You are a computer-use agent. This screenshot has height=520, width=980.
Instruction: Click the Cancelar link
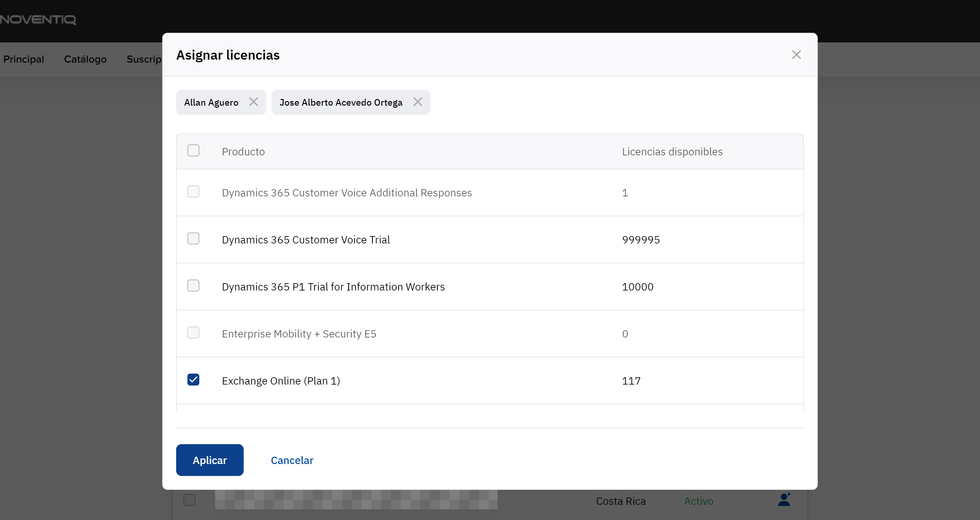[x=292, y=460]
